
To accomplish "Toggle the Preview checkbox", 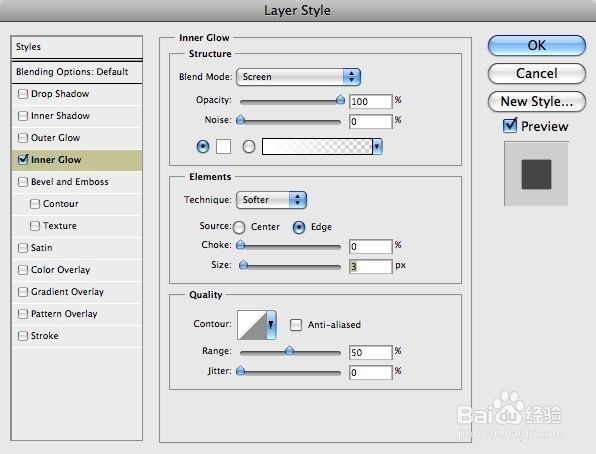I will coord(510,125).
